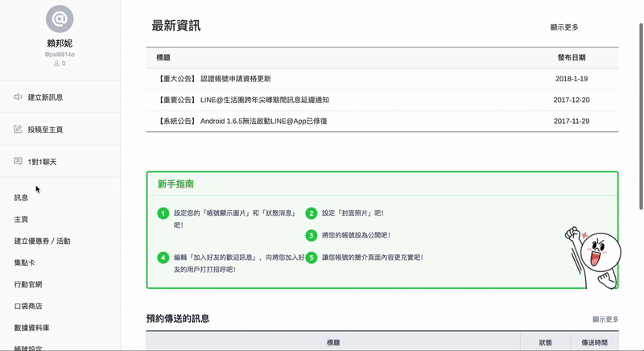Image resolution: width=644 pixels, height=351 pixels.
Task: Select 數據資料庫 in the sidebar
Action: [x=31, y=328]
